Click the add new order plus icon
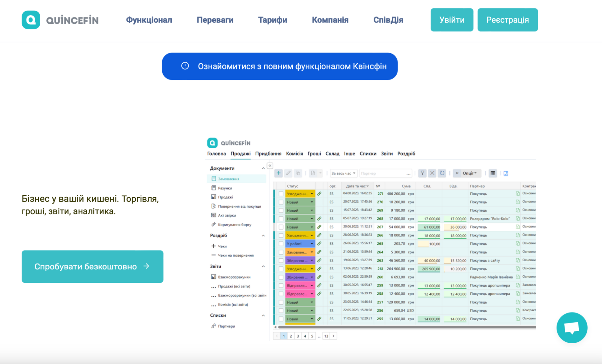The image size is (602, 364). [x=279, y=173]
